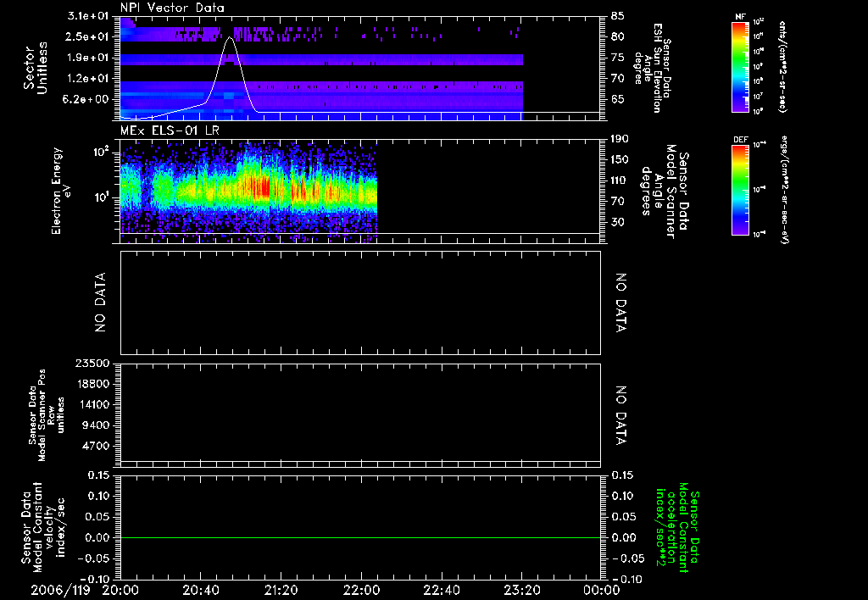This screenshot has width=868, height=600.
Task: Click the 'Electron Energy eV' axis label
Action: tap(61, 191)
